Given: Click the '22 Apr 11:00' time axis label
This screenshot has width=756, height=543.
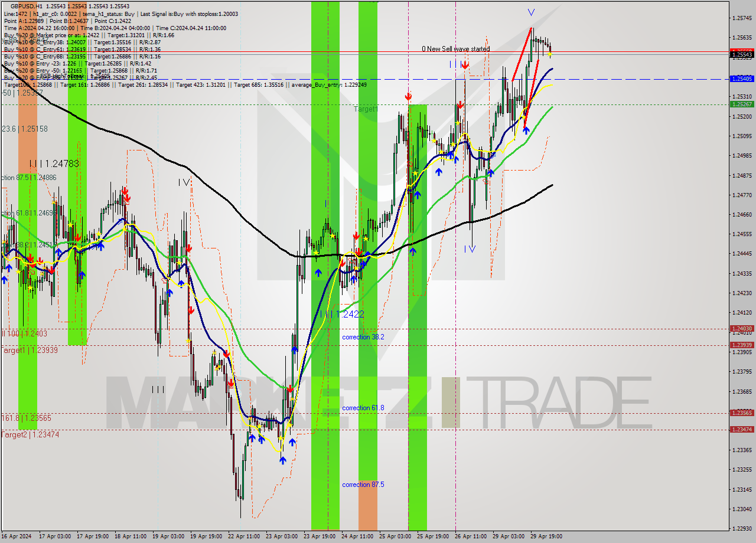Looking at the screenshot, I should tap(244, 537).
